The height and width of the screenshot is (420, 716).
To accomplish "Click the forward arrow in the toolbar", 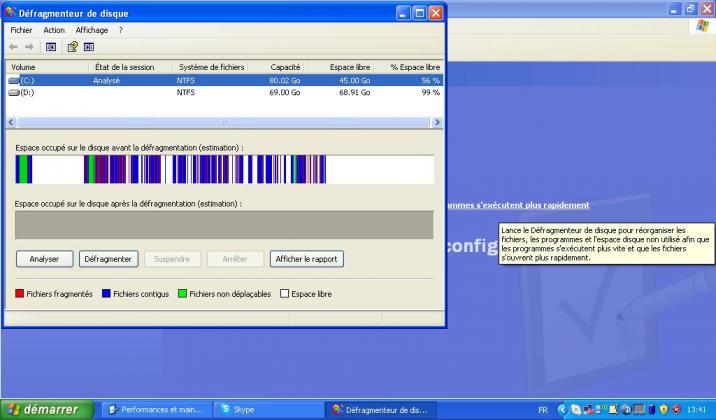I will [x=29, y=46].
